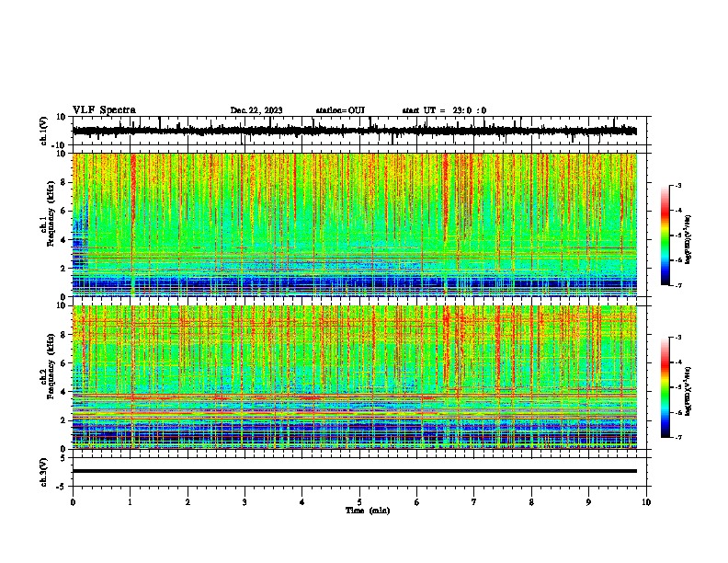Viewport: 728px width, 563px height.
Task: Click the ch.2 colorbar "log(PSD)" label
Action: coord(688,391)
